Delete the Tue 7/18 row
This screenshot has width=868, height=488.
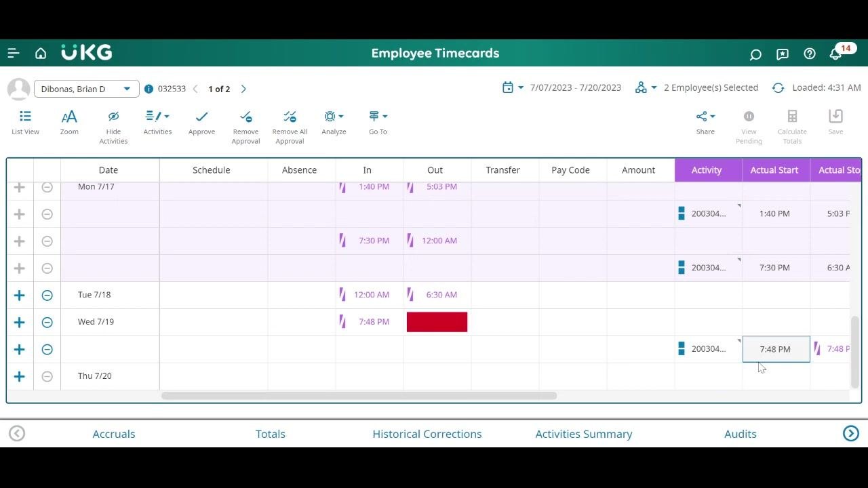(x=47, y=295)
